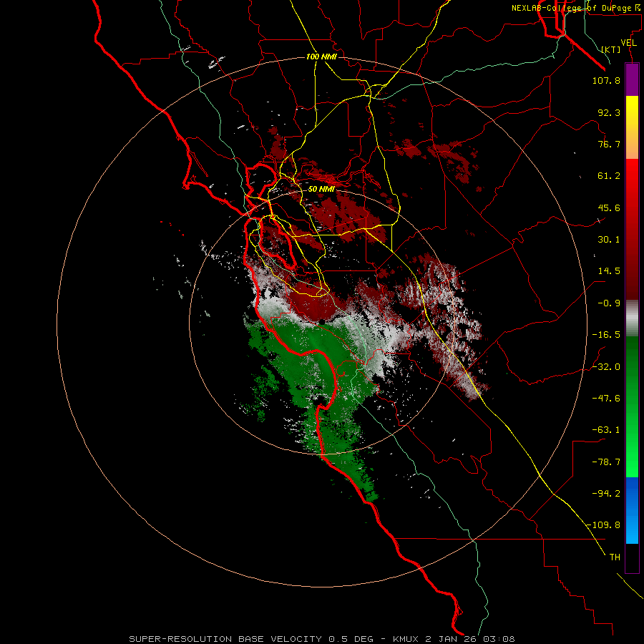
Task: Pick the gray near-zero segment of the color bar
Action: click(632, 318)
